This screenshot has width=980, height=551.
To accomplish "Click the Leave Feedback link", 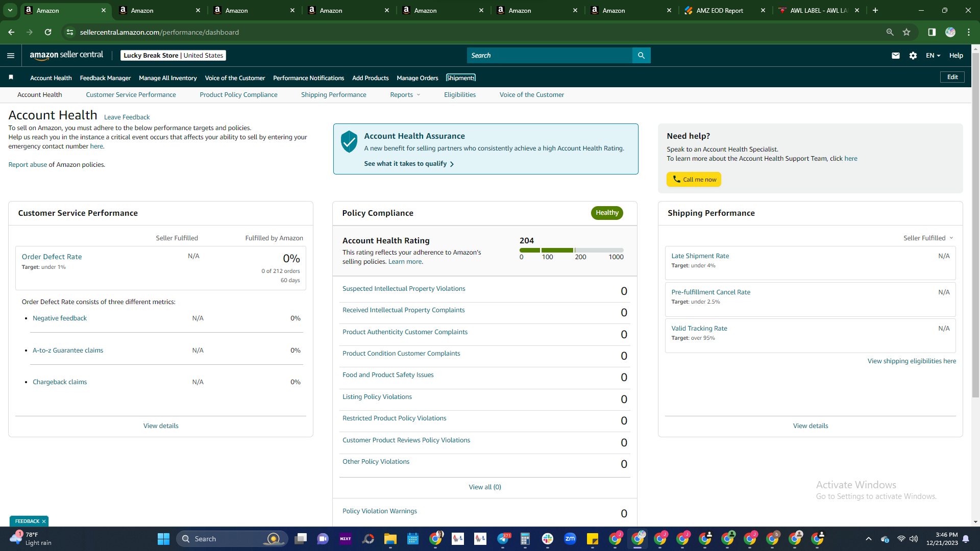I will tap(127, 117).
